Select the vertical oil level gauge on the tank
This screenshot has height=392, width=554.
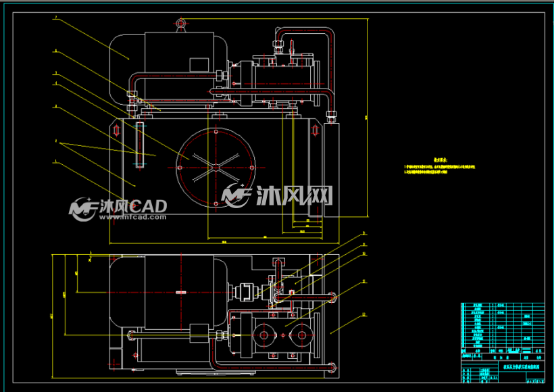(x=140, y=144)
